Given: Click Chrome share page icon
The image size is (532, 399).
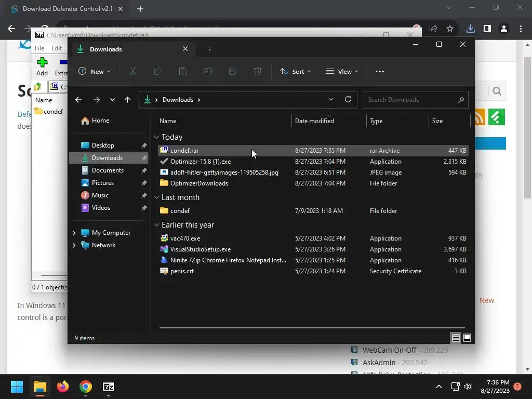Looking at the screenshot, I should click(433, 29).
